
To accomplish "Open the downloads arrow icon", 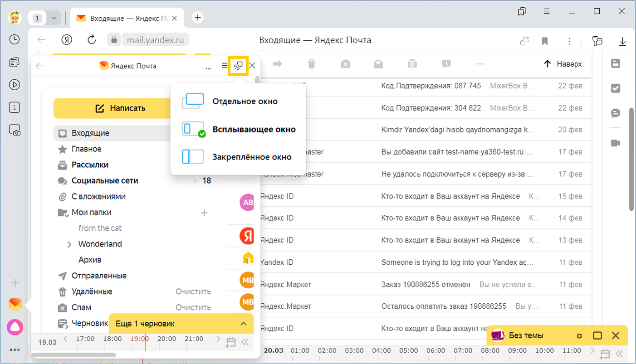I will [622, 41].
